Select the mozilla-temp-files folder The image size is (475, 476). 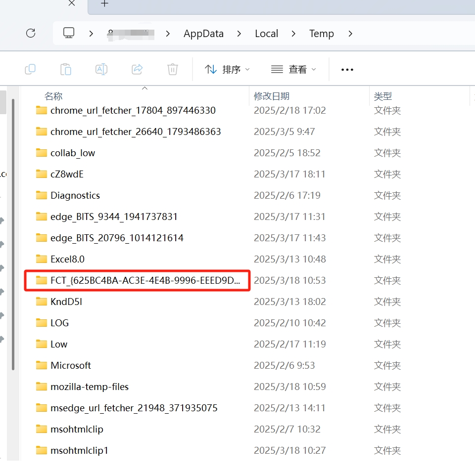(x=89, y=387)
